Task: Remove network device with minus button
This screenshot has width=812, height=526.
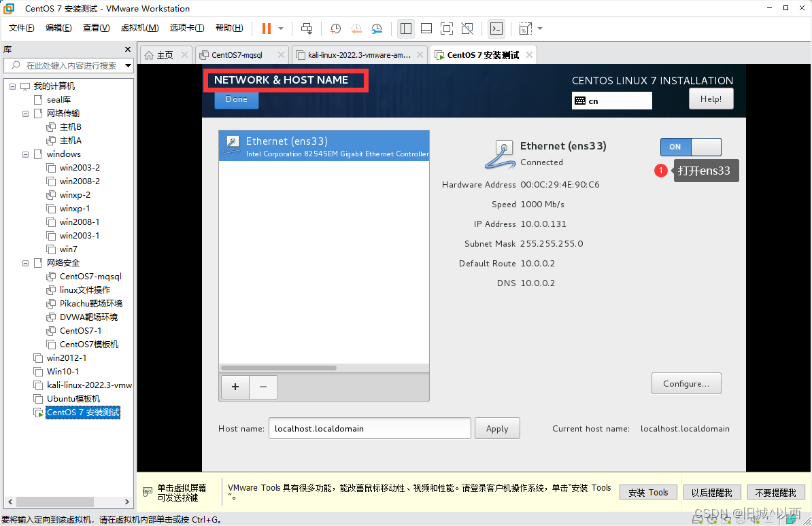Action: pyautogui.click(x=263, y=387)
